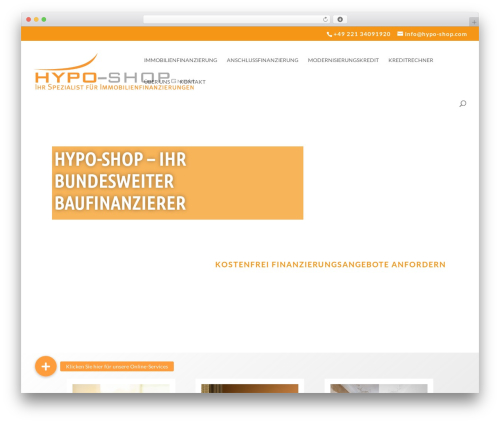Maximize window with green button

tap(44, 20)
